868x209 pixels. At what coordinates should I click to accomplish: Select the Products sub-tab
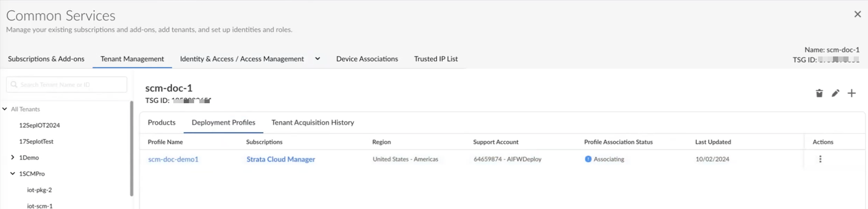(x=161, y=123)
